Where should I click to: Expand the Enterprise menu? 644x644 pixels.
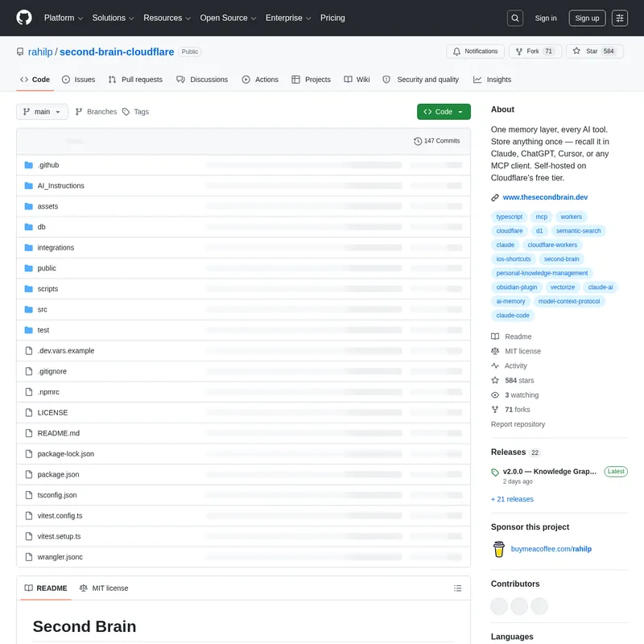click(288, 18)
